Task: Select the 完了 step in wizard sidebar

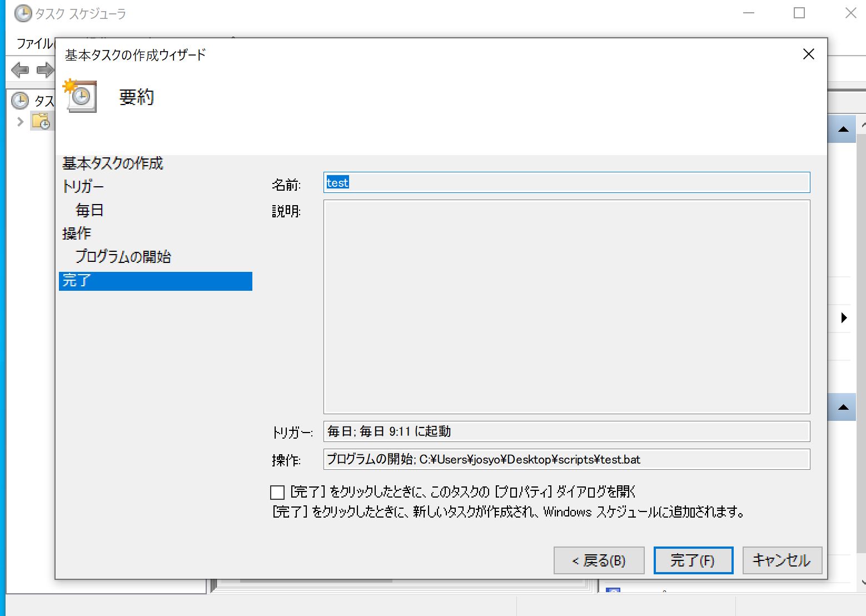Action: pyautogui.click(x=155, y=281)
